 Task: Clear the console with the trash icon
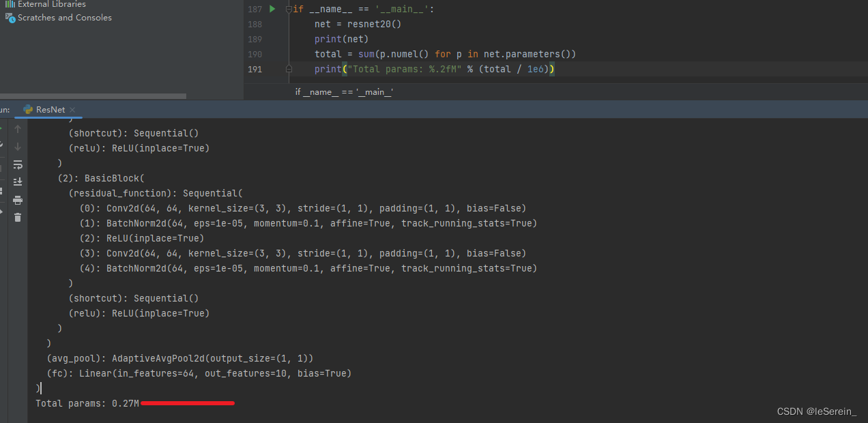point(18,218)
